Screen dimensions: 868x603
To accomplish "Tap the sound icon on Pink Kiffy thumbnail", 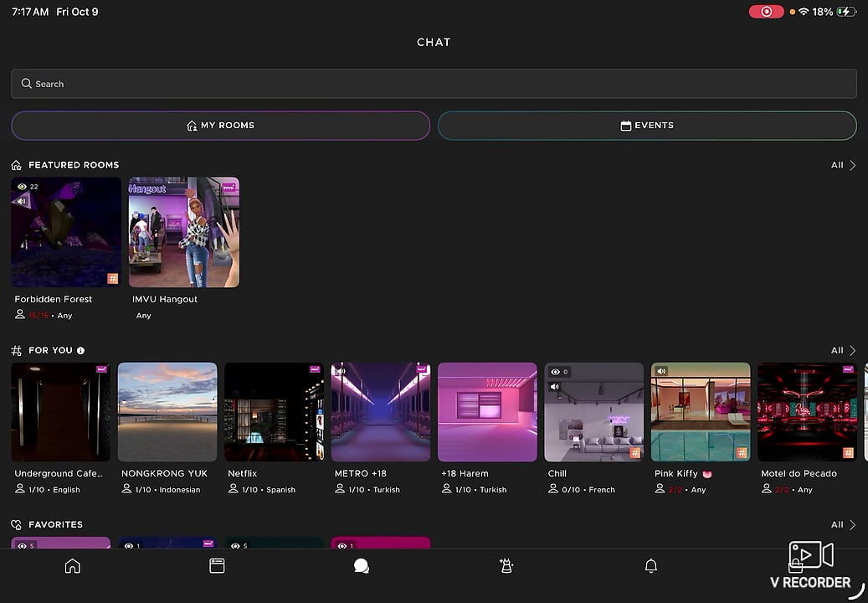I will 661,372.
